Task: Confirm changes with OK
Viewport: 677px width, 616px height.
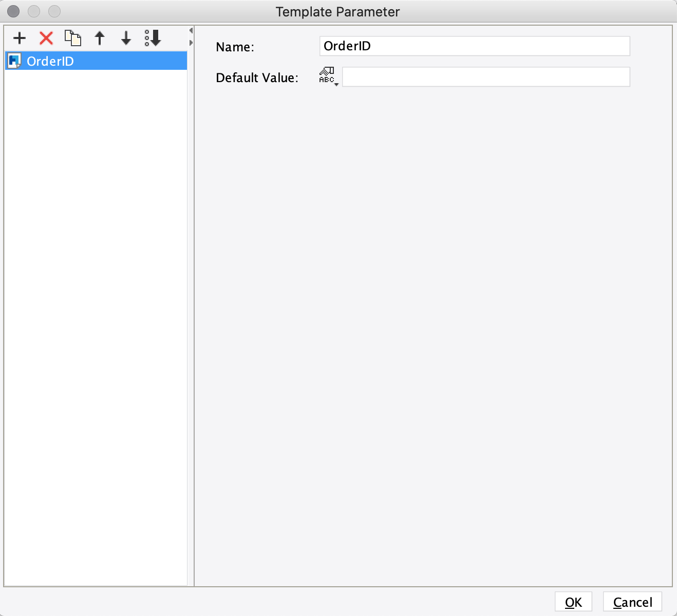Action: click(x=573, y=602)
